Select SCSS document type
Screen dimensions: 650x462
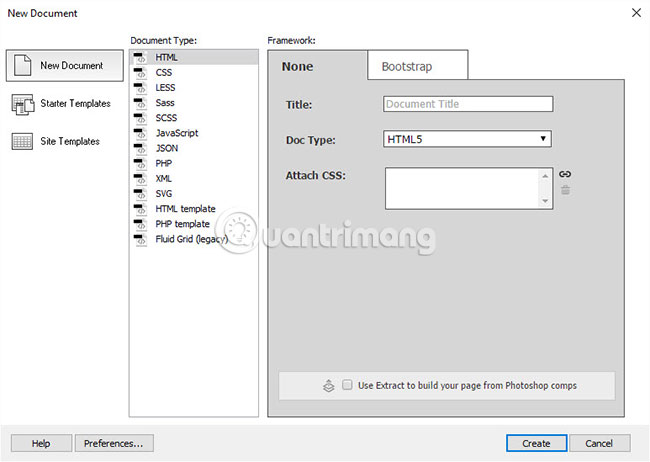click(194, 118)
